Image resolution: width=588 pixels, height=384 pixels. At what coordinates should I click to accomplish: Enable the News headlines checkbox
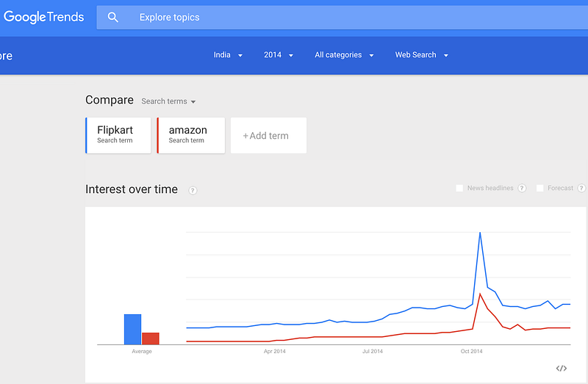tap(459, 188)
